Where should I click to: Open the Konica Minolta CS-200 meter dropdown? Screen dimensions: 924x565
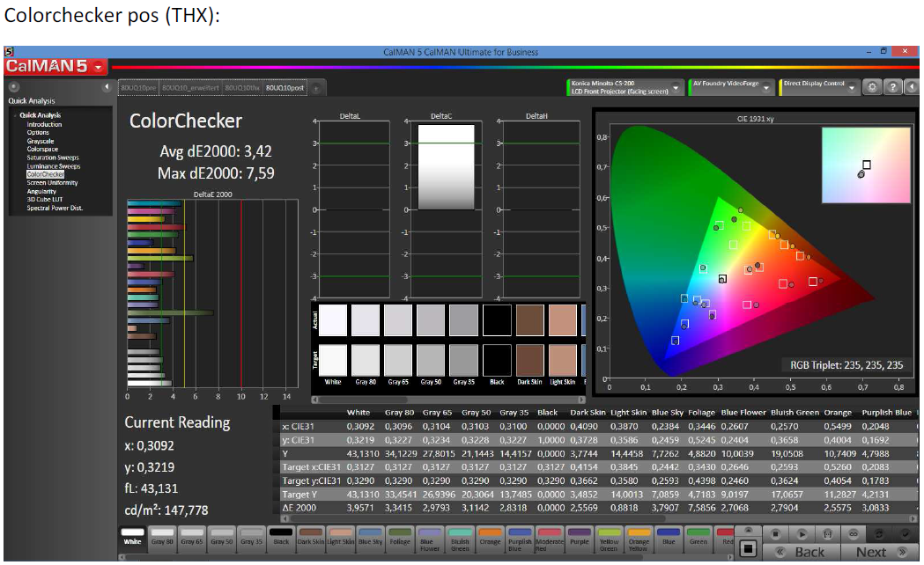[x=676, y=87]
